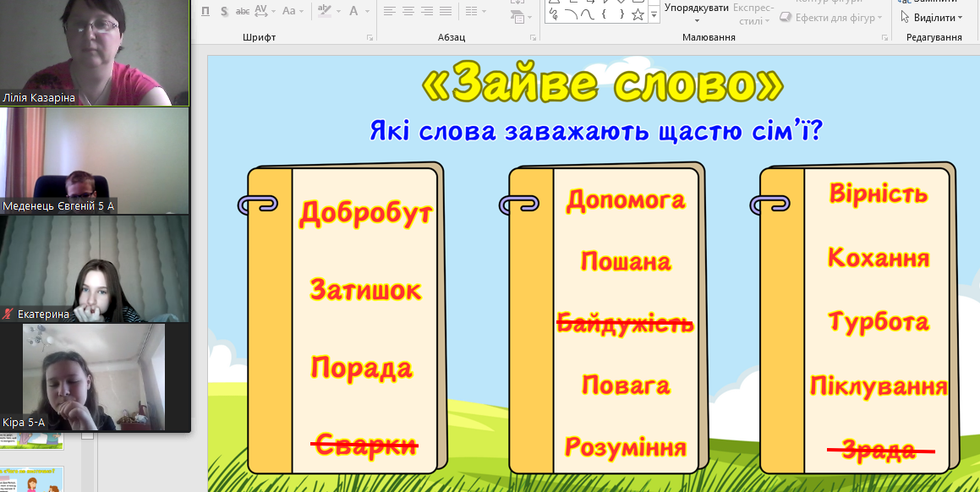
Task: Apply the font color A button
Action: 353,11
